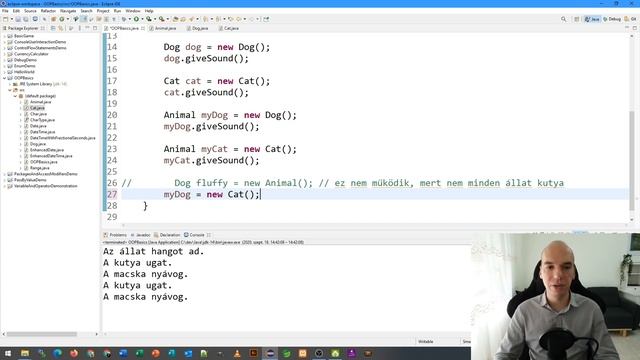The image size is (640, 360).
Task: Expand the JRE System Library node
Action: tap(10, 84)
